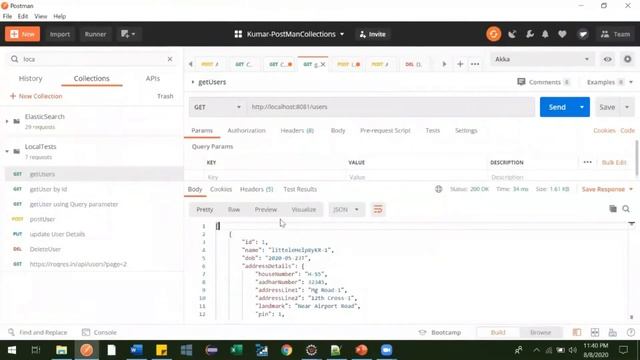Switch to Browse mode
640x360 pixels.
[540, 332]
